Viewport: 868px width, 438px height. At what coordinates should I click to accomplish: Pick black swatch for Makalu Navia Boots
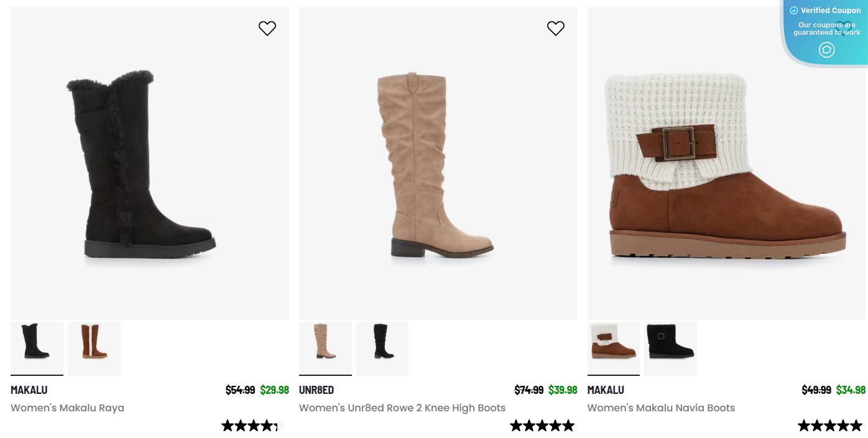coord(670,348)
